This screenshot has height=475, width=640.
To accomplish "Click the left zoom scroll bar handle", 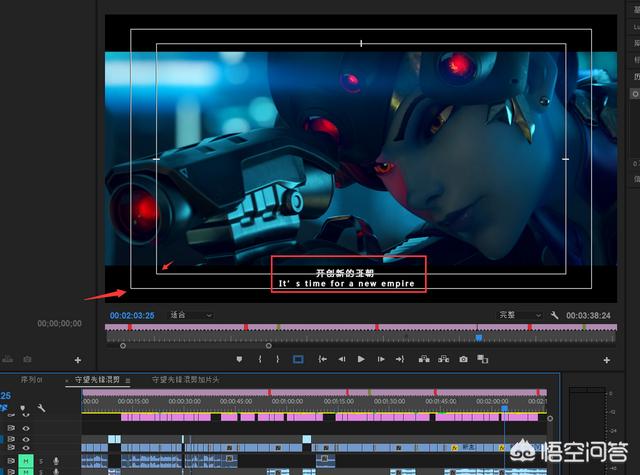I will [x=123, y=346].
